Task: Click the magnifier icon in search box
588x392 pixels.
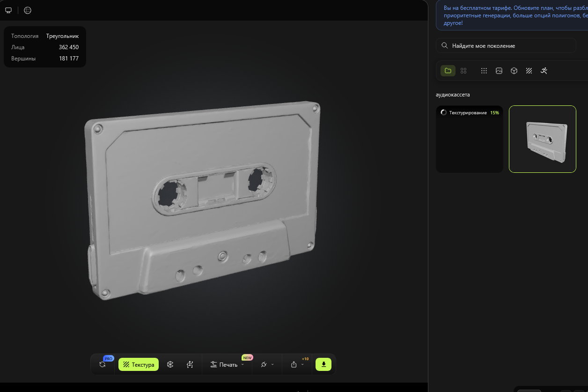Action: coord(445,45)
